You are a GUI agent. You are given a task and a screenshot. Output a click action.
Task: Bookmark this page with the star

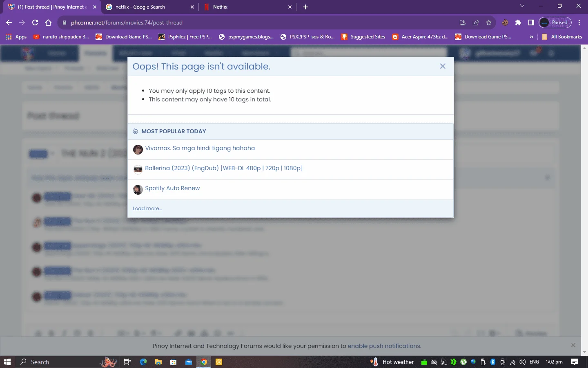click(x=489, y=22)
